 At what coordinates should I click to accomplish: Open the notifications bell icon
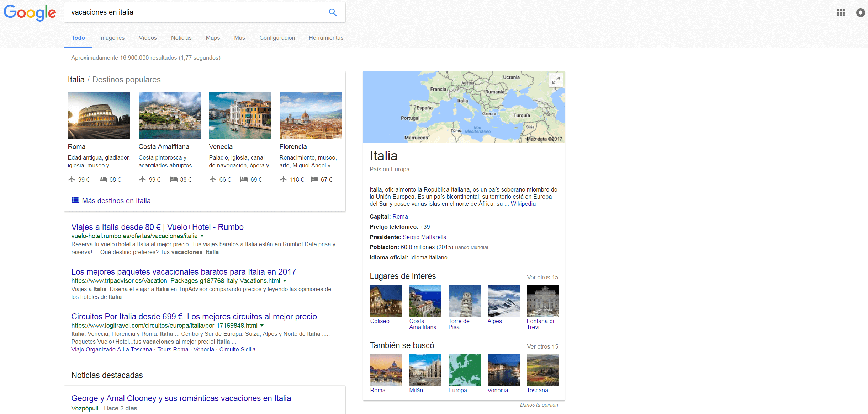pos(860,13)
